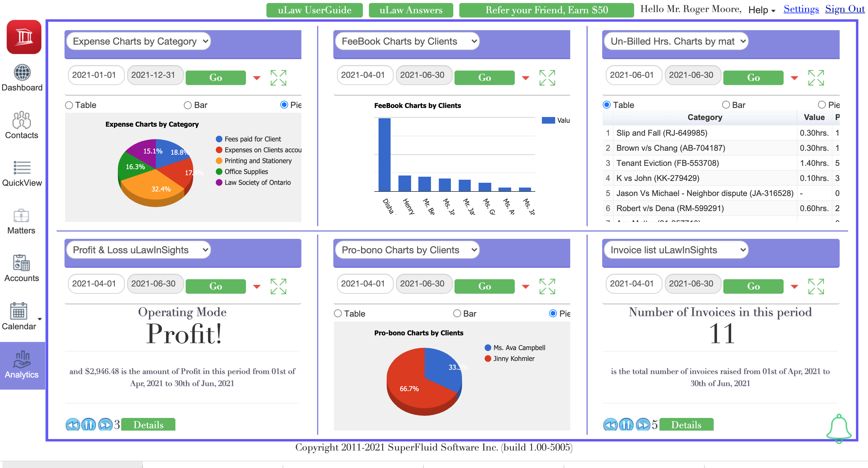Open the Accounts calculator icon
Screen dimensions: 868x468
22,263
